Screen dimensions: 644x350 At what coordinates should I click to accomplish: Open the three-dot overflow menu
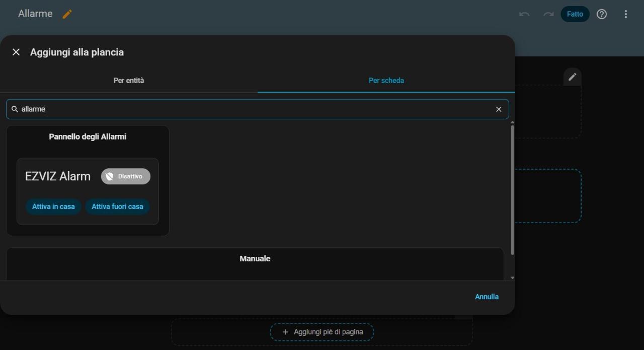[x=626, y=14]
